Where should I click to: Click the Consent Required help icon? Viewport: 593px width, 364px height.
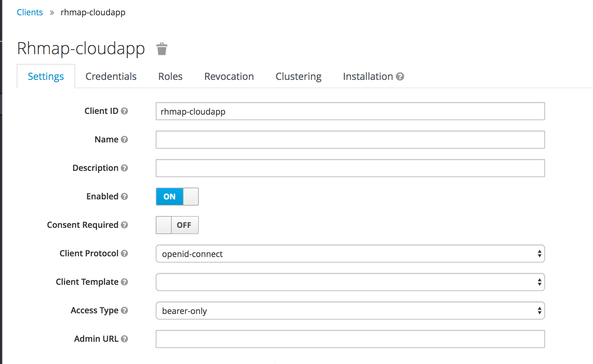124,225
